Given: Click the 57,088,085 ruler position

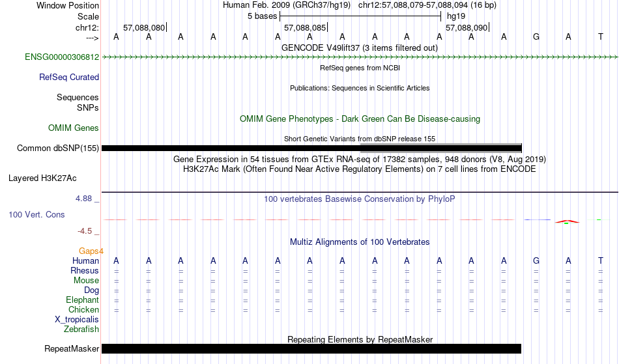Looking at the screenshot, I should pyautogui.click(x=305, y=27).
